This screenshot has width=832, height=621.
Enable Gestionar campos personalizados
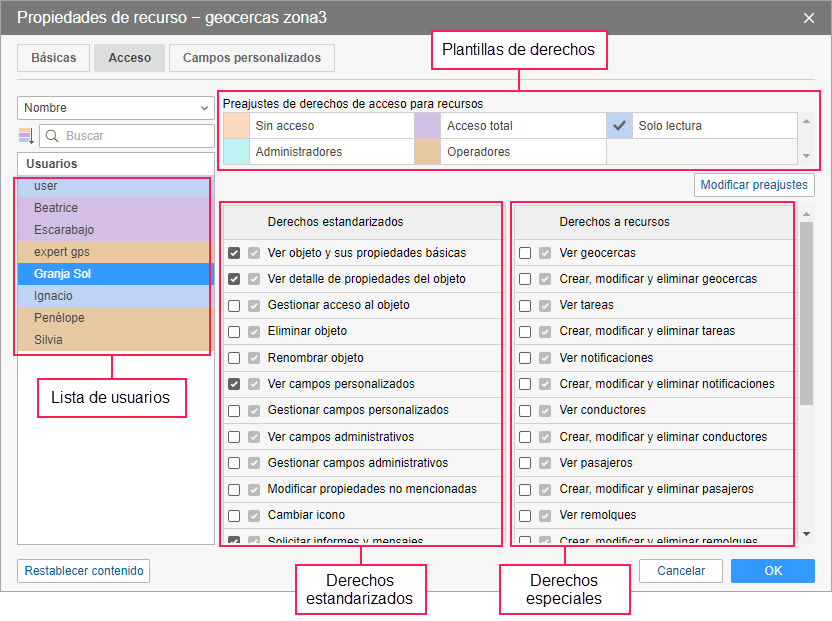point(234,411)
